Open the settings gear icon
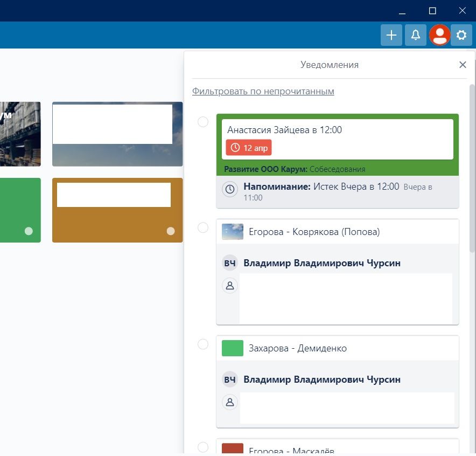 click(x=461, y=35)
